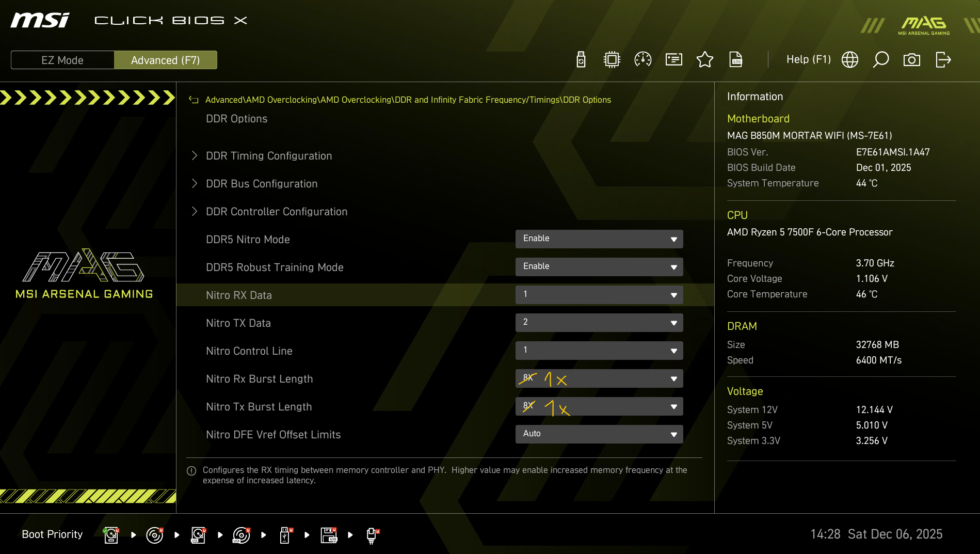Image resolution: width=980 pixels, height=554 pixels.
Task: Switch to EZ Mode
Action: [x=62, y=60]
